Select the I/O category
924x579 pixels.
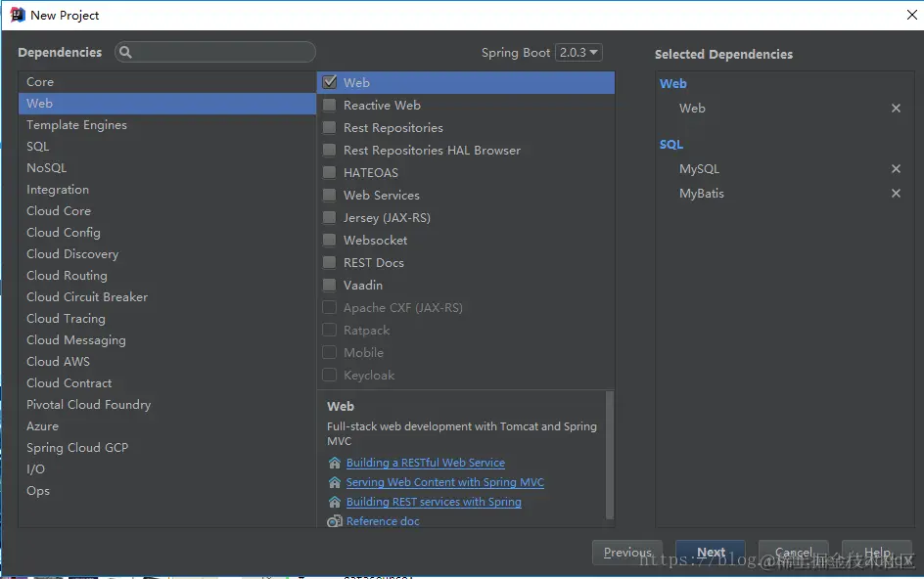(167, 468)
